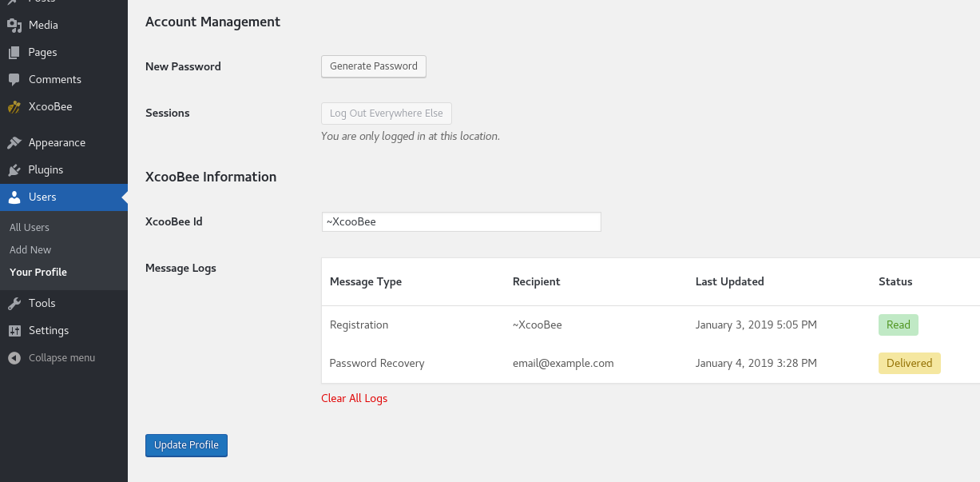Click Log Out Everywhere Else button
Image resolution: width=980 pixels, height=482 pixels.
tap(386, 114)
